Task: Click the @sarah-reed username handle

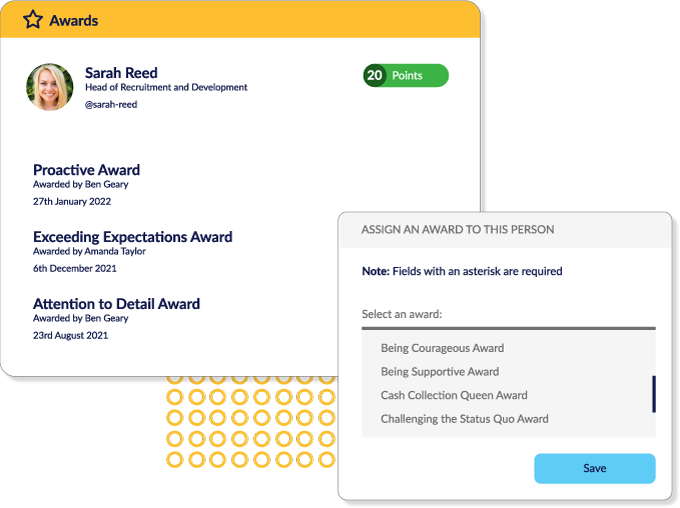Action: (x=111, y=105)
